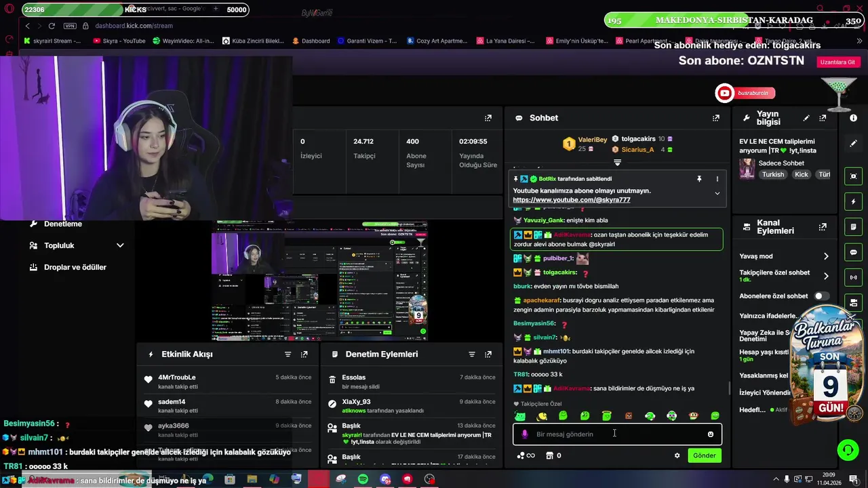Unpin the BotRix pinned message via pin icon
Screen dimensions: 868x488
[x=699, y=179]
